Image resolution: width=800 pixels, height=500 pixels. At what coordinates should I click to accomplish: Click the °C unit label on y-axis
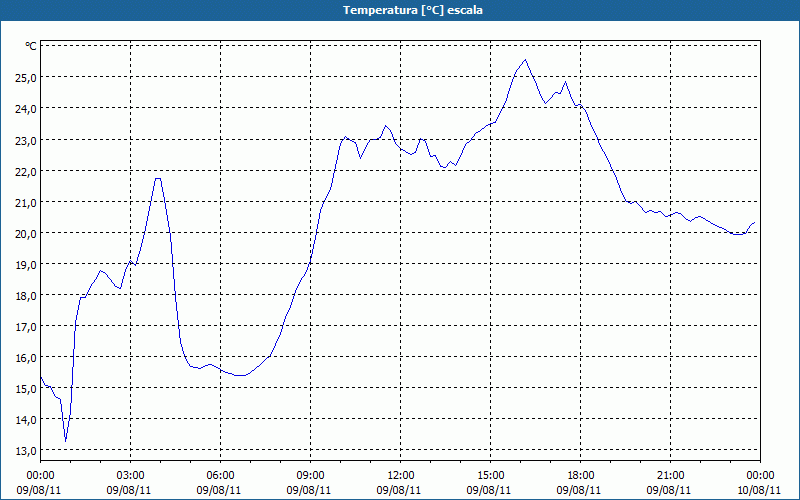31,46
